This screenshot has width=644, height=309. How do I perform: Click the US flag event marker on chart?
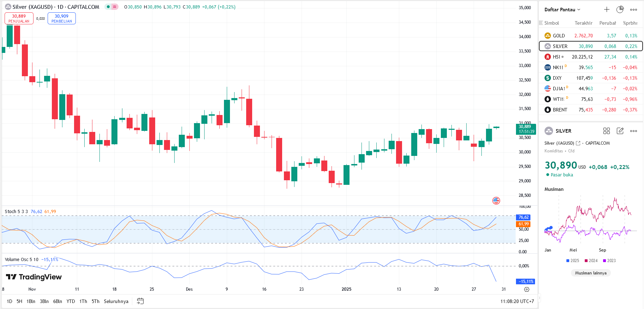coord(496,201)
